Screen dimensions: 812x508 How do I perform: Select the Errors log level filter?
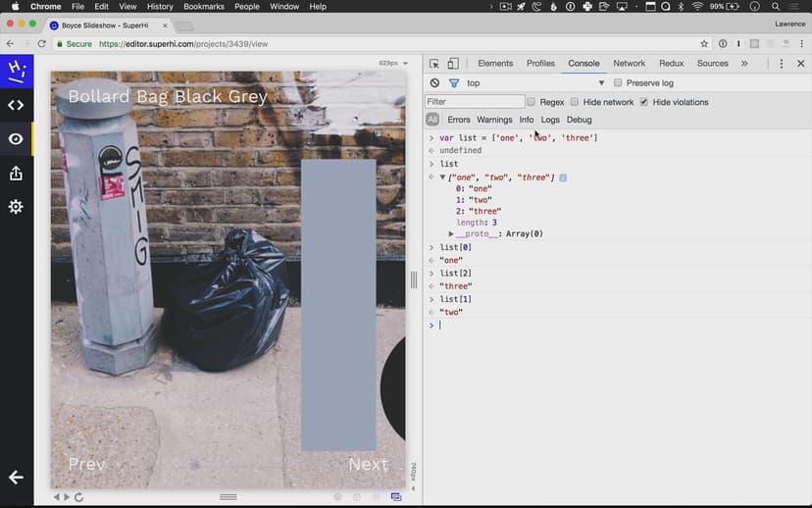point(459,120)
